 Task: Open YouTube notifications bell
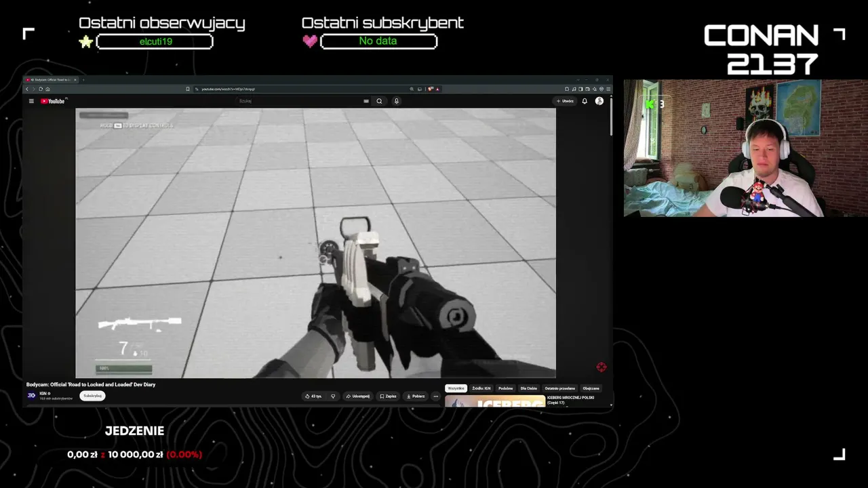coord(585,101)
